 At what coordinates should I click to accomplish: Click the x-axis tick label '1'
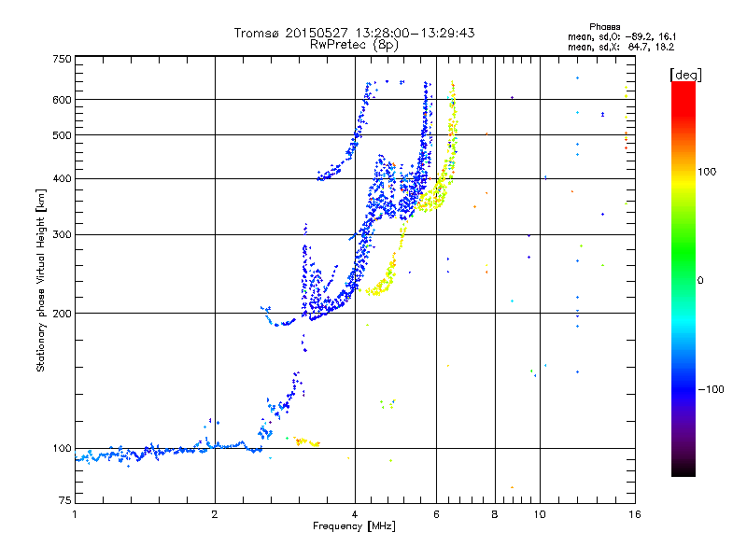tap(75, 514)
